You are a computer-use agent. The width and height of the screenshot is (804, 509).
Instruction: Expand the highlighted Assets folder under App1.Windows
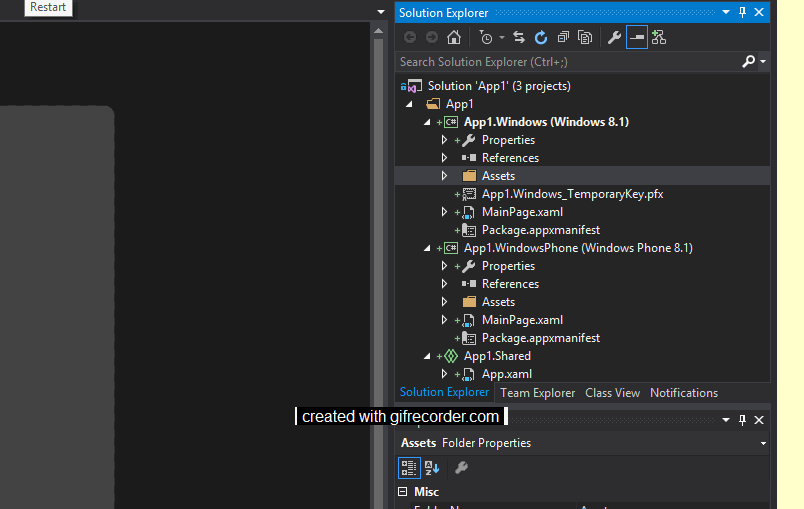445,176
